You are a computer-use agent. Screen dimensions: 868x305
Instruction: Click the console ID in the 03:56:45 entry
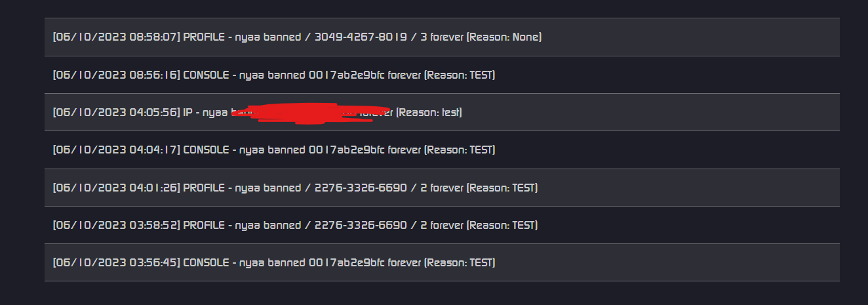pos(347,263)
